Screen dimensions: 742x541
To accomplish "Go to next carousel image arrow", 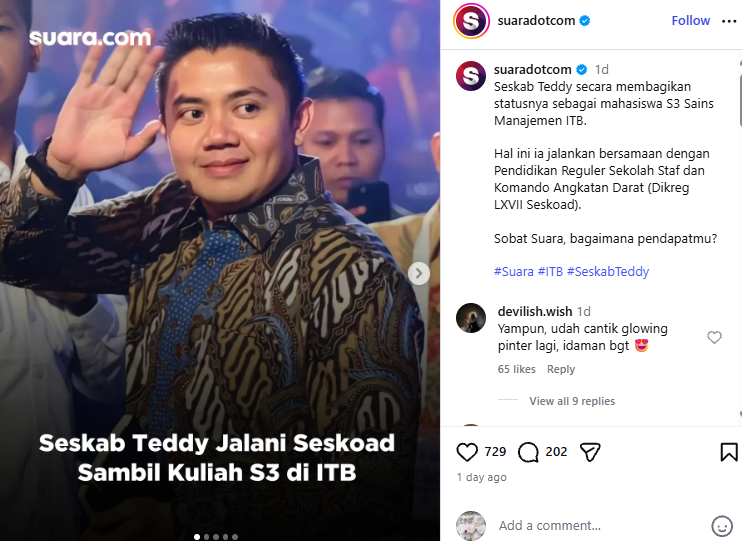I will [419, 273].
